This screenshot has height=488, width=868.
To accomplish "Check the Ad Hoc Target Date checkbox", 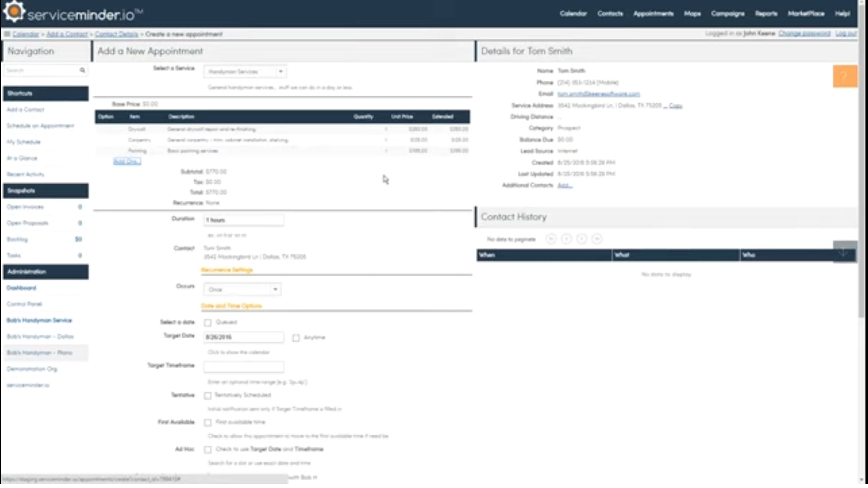I will [208, 450].
